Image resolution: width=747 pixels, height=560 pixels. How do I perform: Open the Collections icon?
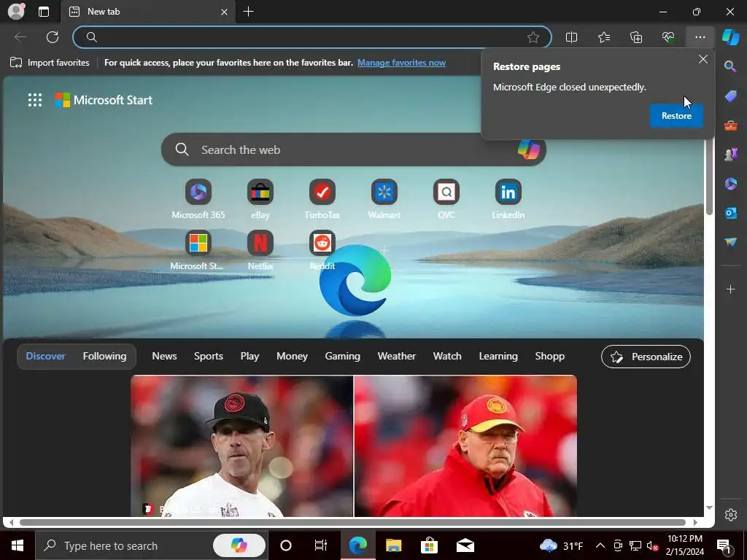click(636, 37)
